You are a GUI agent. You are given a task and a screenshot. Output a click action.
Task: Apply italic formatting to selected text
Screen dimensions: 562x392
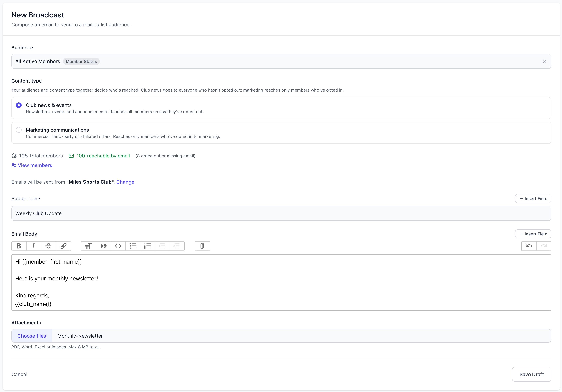34,246
